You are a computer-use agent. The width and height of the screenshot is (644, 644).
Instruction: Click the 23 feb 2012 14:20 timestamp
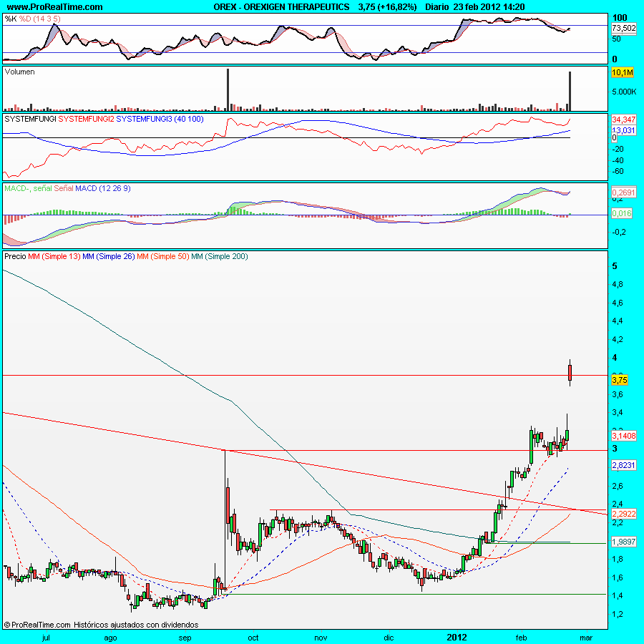click(x=489, y=7)
